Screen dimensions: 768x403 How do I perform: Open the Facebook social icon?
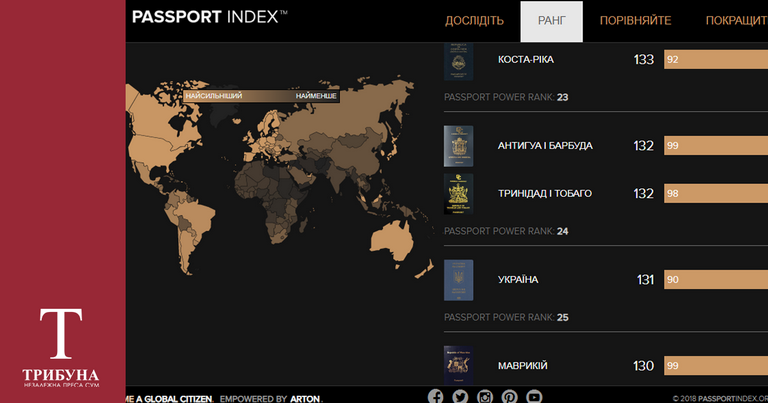pyautogui.click(x=435, y=396)
